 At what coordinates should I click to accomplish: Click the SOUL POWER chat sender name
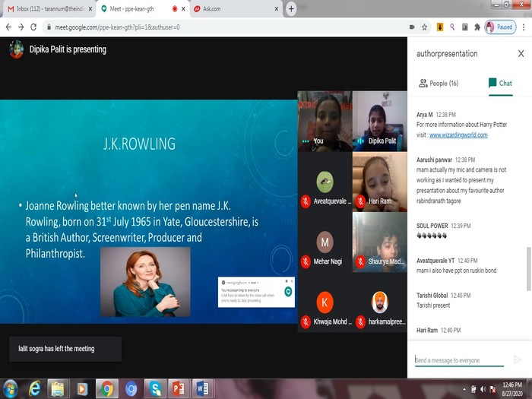click(432, 226)
